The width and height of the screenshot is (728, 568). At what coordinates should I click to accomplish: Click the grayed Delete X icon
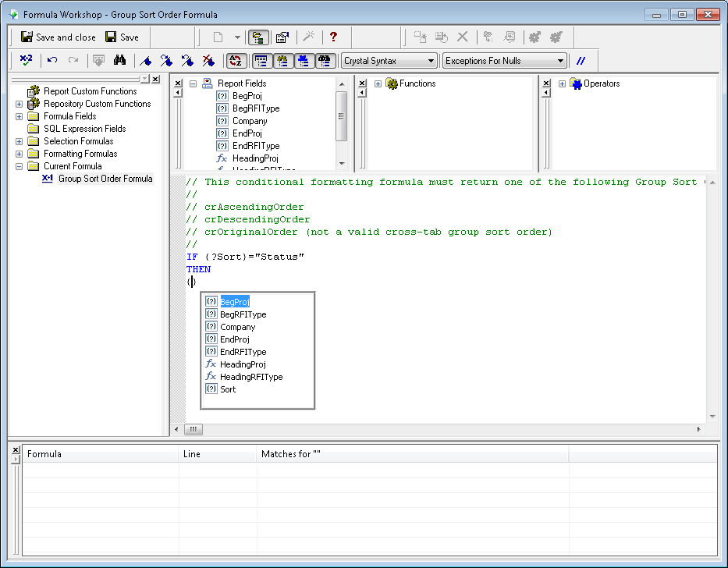click(x=463, y=37)
